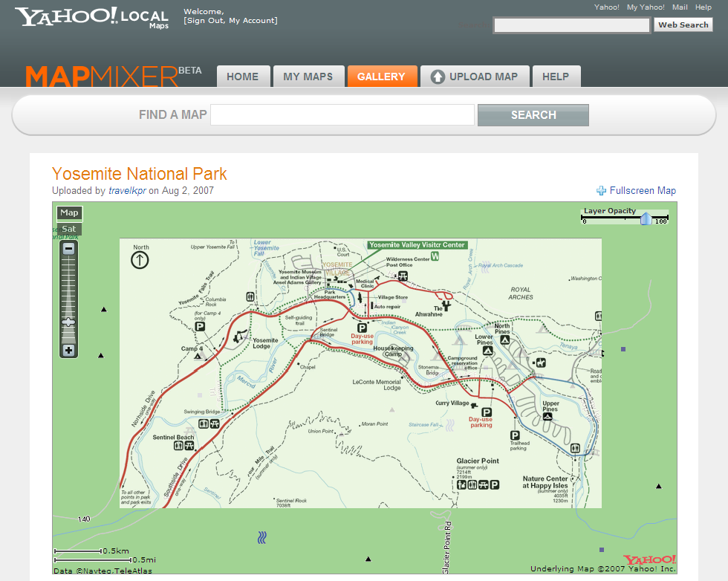Click the Wilderness Center W icon

tap(435, 256)
